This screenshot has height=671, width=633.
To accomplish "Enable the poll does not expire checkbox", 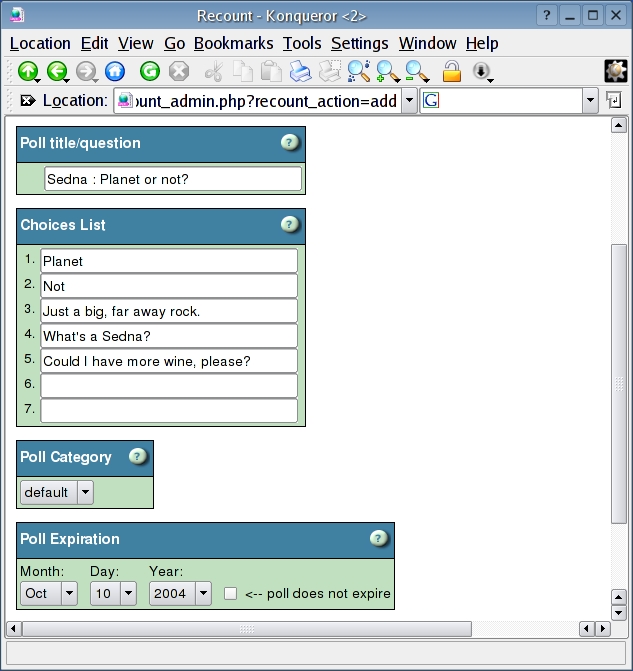I will point(231,593).
